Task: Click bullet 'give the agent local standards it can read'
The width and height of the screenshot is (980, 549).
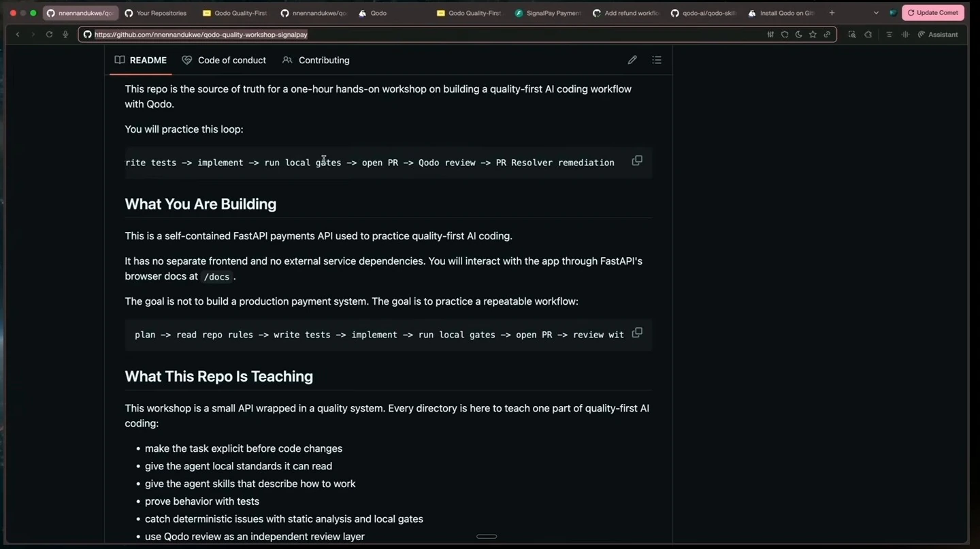Action: point(239,466)
